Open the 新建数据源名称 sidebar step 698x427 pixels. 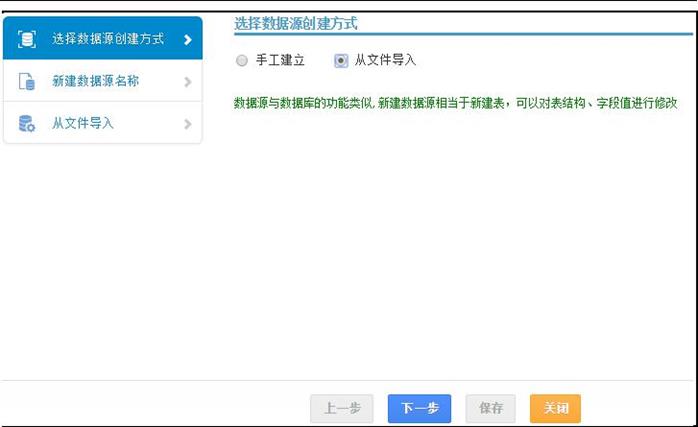click(x=103, y=81)
